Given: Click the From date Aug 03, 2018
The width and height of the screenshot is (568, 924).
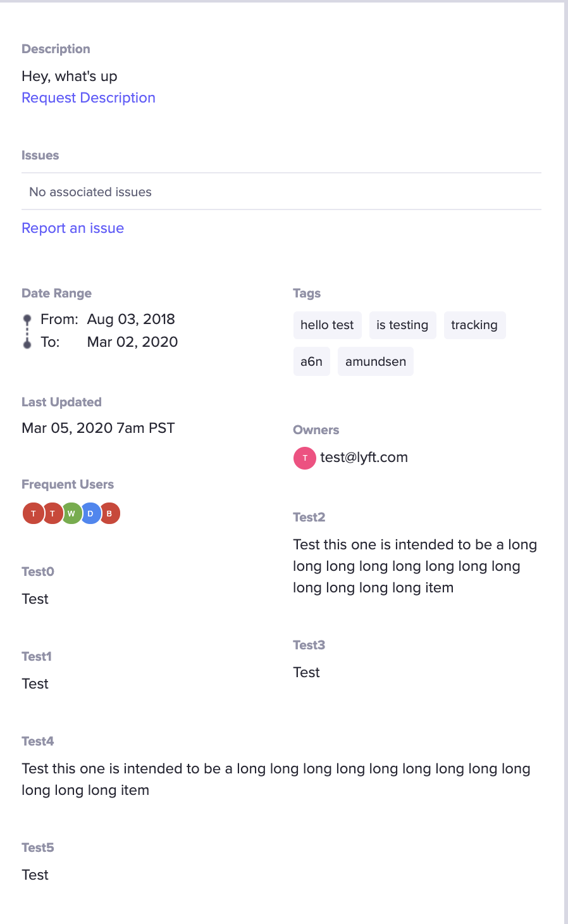Looking at the screenshot, I should 131,320.
